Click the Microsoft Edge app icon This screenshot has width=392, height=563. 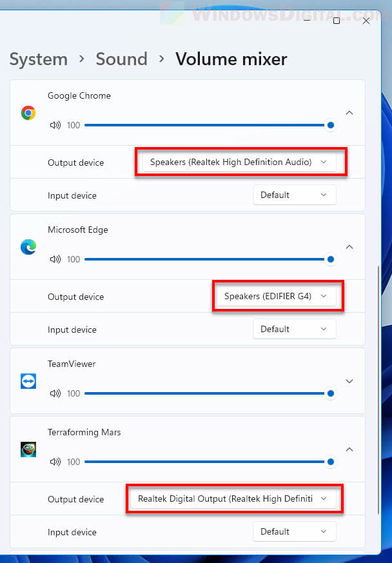(x=28, y=247)
